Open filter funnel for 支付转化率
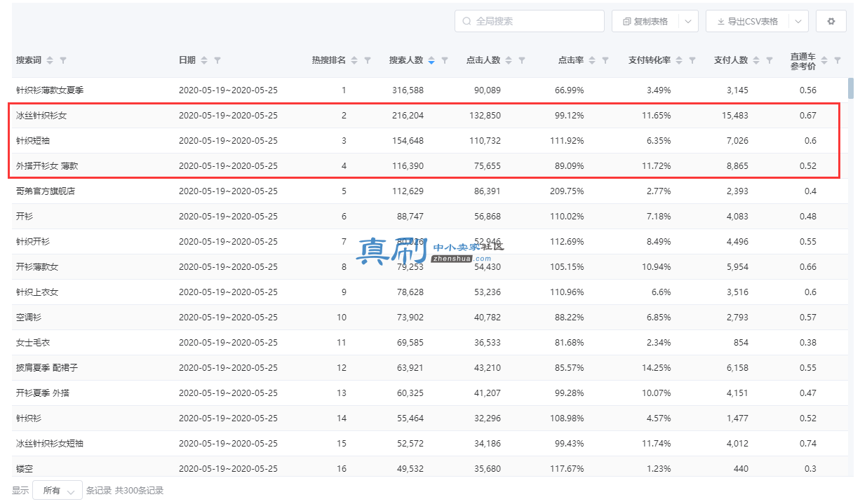860x504 pixels. coord(692,60)
